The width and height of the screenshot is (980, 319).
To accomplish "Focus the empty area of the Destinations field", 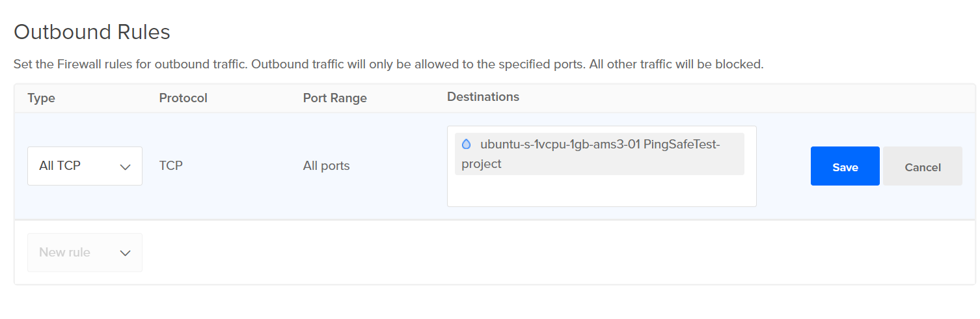I will 601,191.
